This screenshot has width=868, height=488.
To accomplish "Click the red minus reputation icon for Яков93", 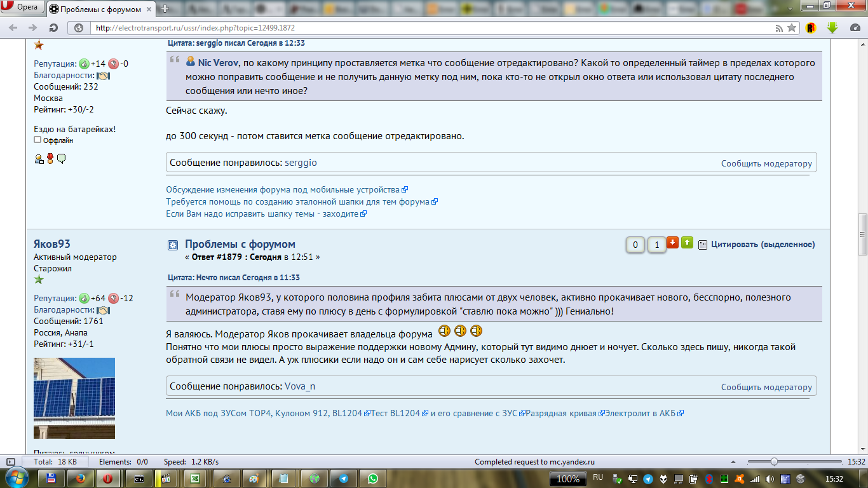I will 113,298.
